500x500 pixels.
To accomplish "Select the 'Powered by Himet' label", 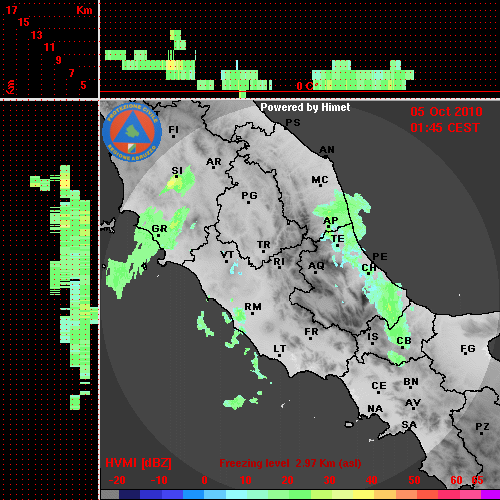I will [x=305, y=107].
